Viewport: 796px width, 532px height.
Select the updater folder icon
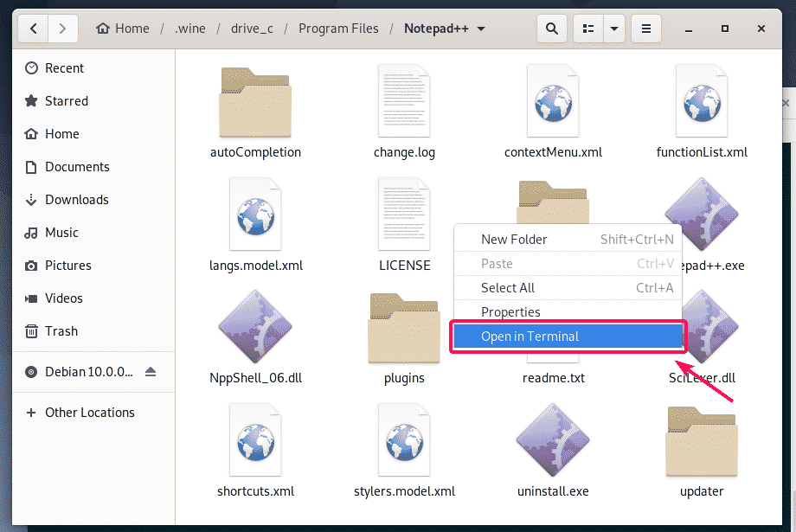(x=702, y=441)
